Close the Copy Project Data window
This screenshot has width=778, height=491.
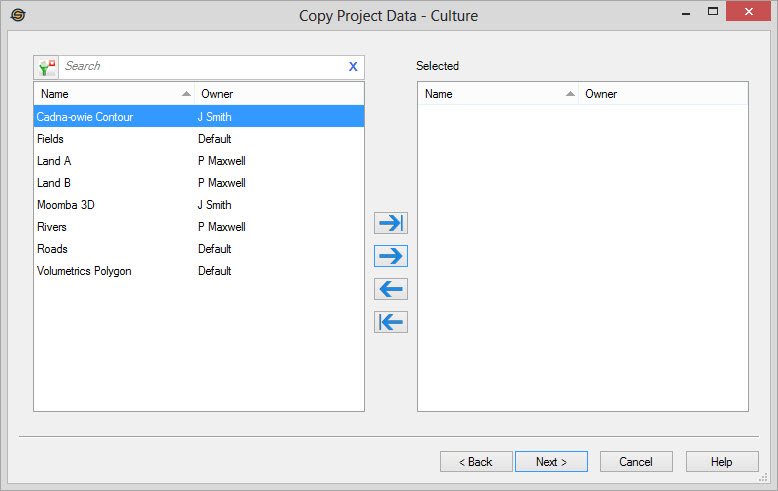pyautogui.click(x=748, y=11)
